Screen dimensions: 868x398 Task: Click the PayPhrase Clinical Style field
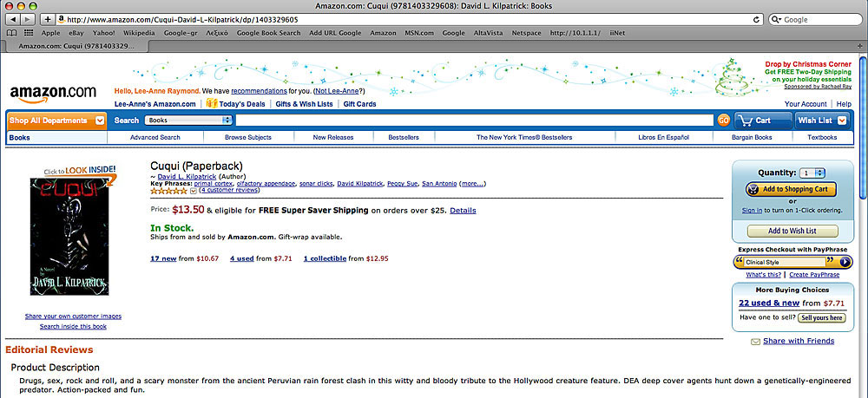coord(786,262)
